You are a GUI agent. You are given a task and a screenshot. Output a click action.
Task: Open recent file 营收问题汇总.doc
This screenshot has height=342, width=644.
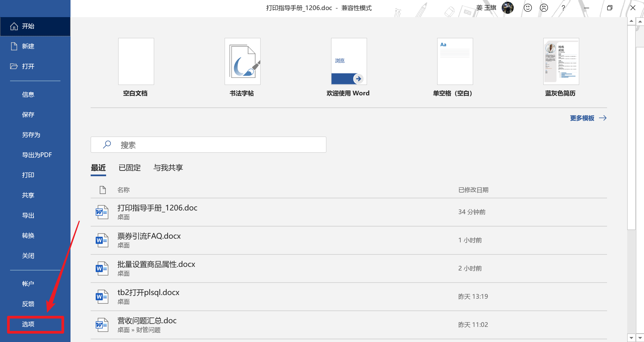(x=349, y=325)
